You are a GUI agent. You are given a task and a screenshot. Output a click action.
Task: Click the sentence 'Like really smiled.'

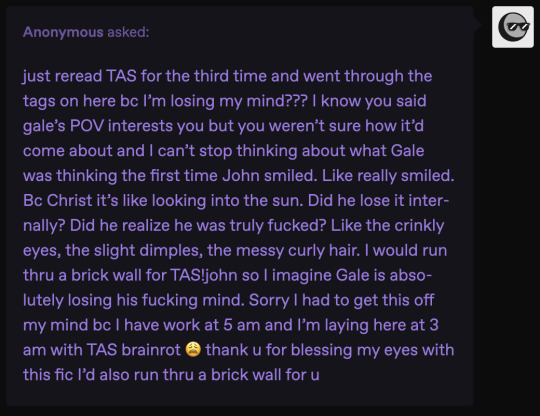[388, 176]
